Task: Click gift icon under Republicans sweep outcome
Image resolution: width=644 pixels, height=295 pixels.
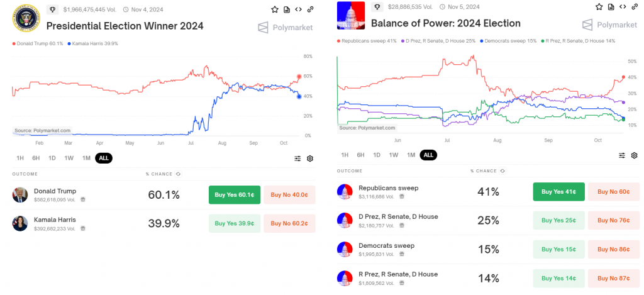Action: tap(402, 196)
